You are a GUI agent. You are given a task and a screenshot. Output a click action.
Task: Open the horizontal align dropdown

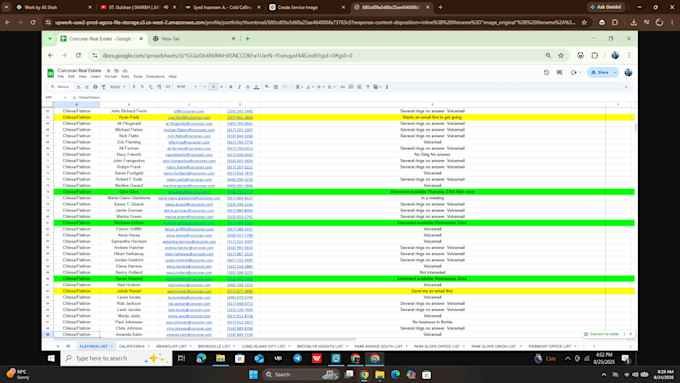299,87
